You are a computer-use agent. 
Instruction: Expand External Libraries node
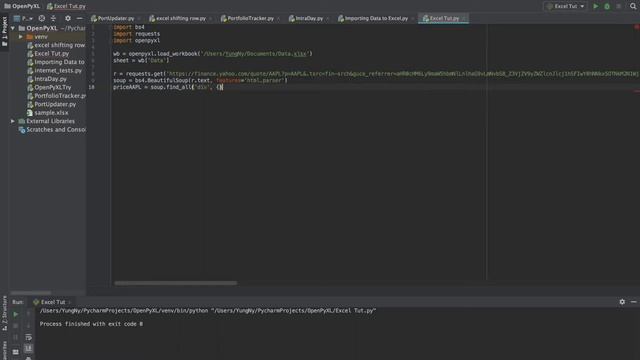[13, 121]
